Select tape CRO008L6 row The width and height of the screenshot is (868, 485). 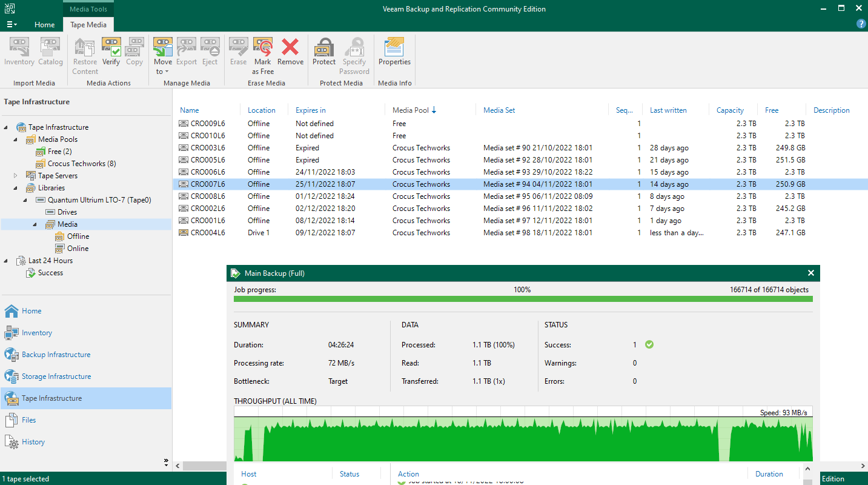point(519,196)
